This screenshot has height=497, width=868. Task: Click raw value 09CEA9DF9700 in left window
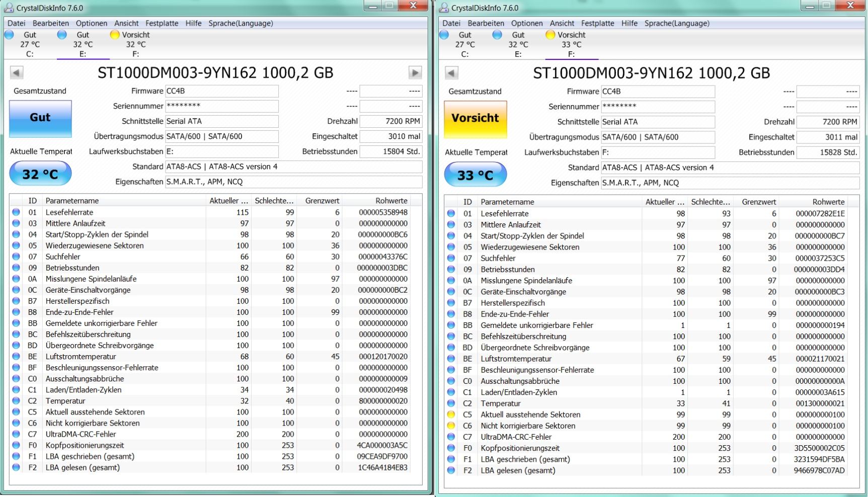382,456
